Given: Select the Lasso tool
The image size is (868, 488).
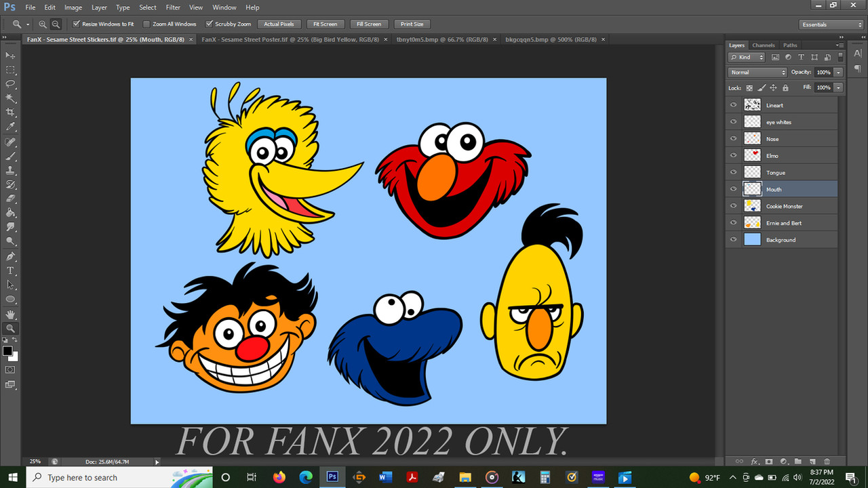Looking at the screenshot, I should pyautogui.click(x=10, y=84).
